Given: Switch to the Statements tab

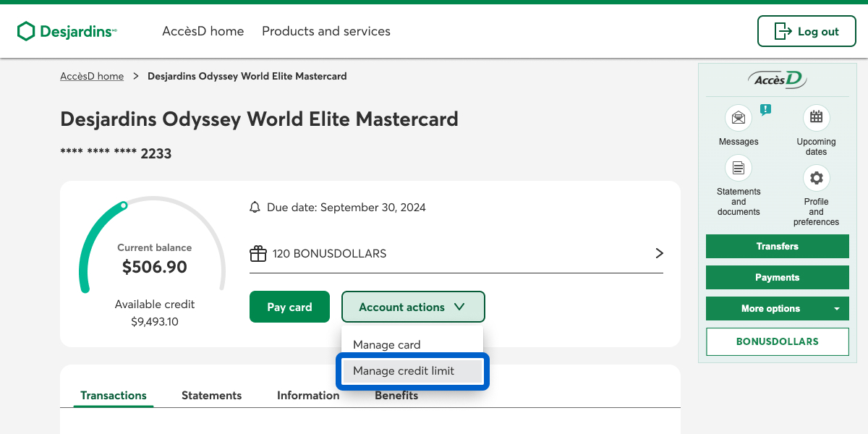Looking at the screenshot, I should click(x=211, y=395).
